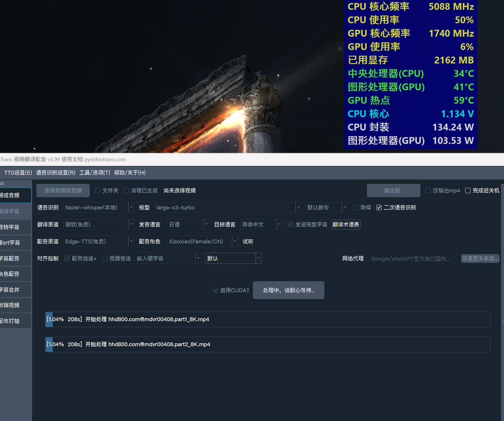Viewport: 504px width, 421px height.
Task: Open the 工具/选项(T) menu
Action: coord(95,173)
